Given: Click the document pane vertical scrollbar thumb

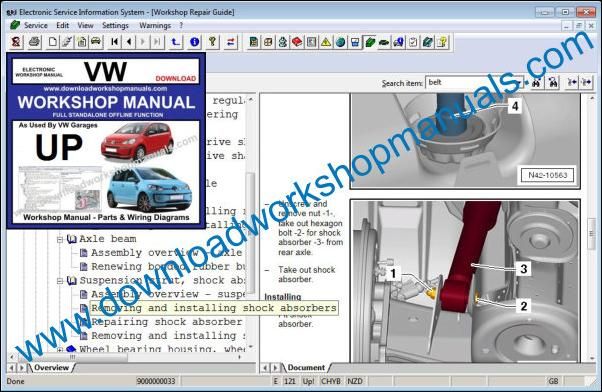Looking at the screenshot, I should 591,234.
